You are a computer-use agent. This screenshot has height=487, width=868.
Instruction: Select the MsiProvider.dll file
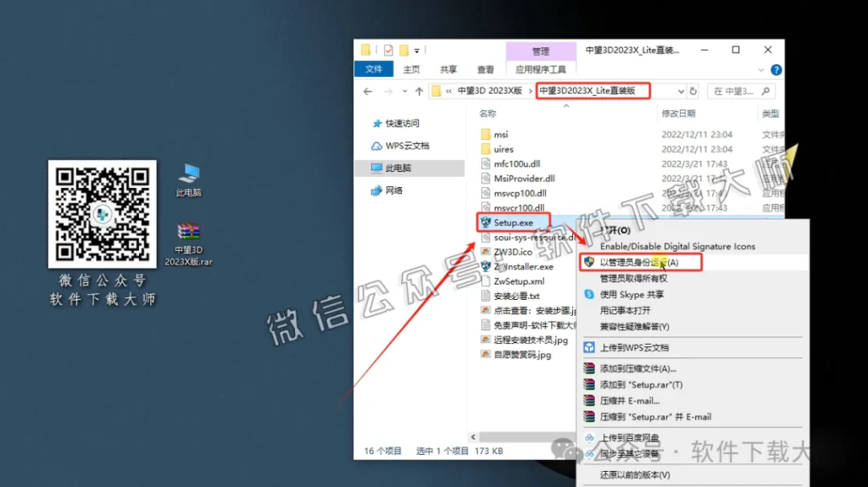click(524, 179)
